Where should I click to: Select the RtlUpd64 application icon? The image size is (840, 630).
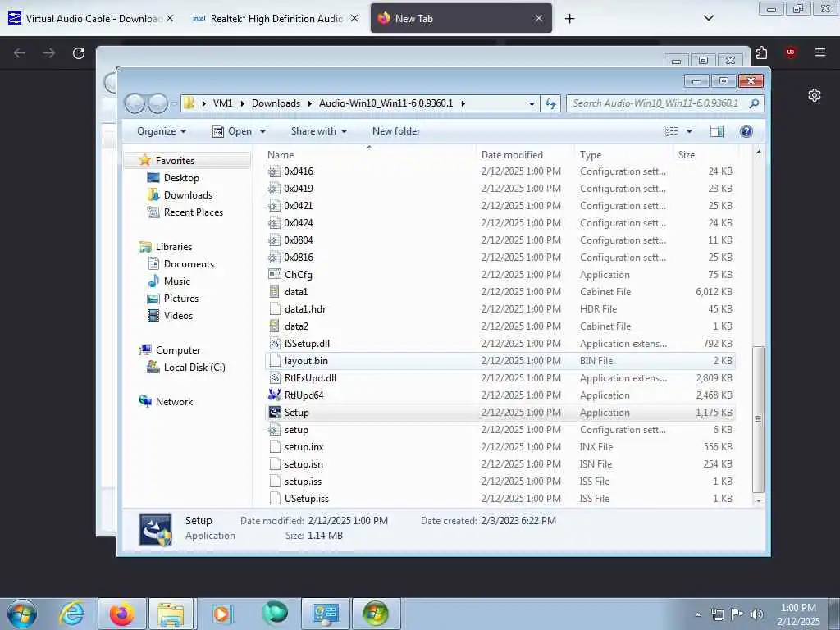pos(274,395)
